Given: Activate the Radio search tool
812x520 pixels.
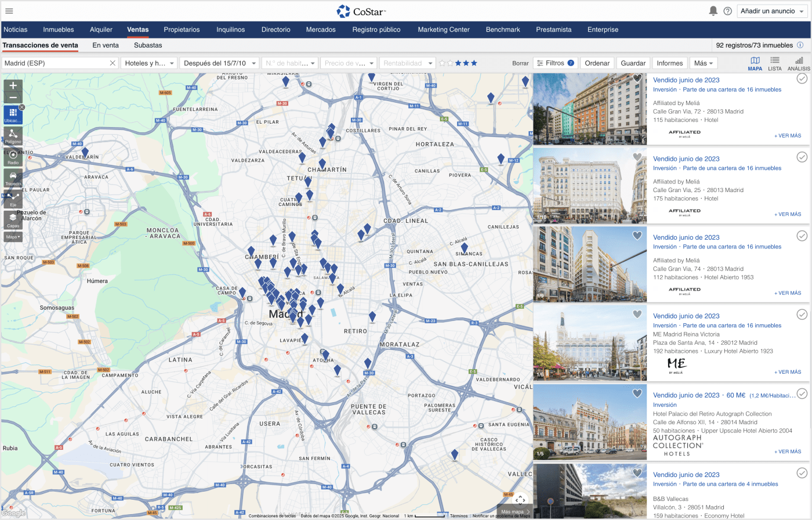Looking at the screenshot, I should pos(13,157).
